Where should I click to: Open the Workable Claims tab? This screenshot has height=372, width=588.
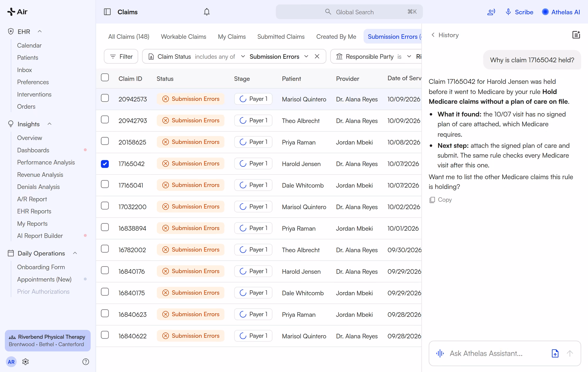pyautogui.click(x=183, y=37)
